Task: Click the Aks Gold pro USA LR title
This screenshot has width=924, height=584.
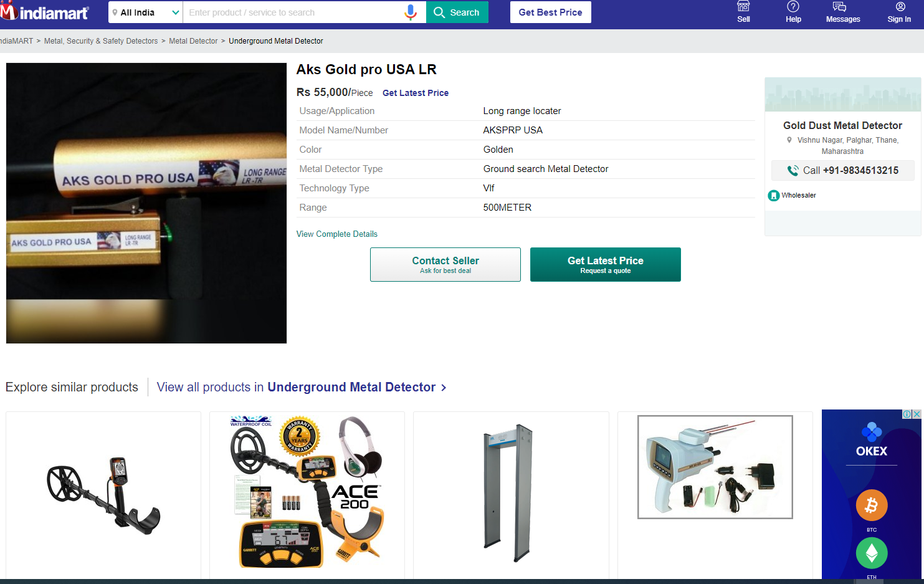Action: click(366, 69)
